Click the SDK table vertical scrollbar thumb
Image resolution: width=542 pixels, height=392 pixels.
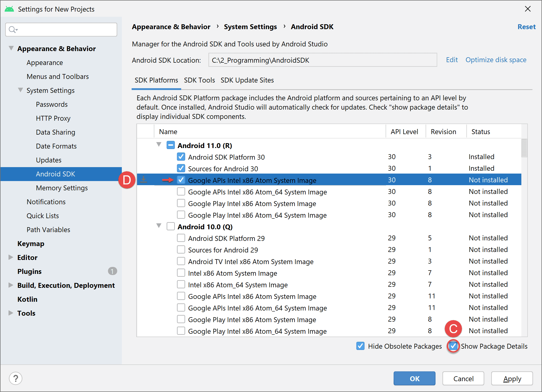524,148
